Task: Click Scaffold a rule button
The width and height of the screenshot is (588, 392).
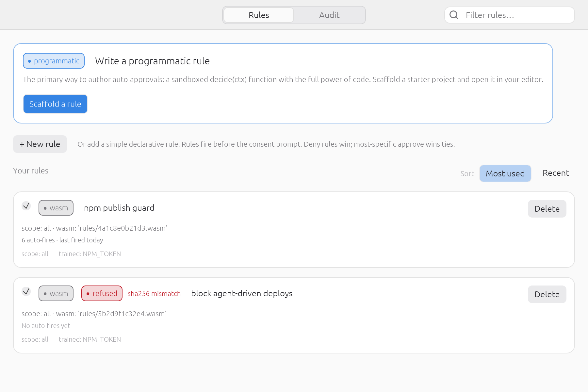Action: [x=55, y=104]
